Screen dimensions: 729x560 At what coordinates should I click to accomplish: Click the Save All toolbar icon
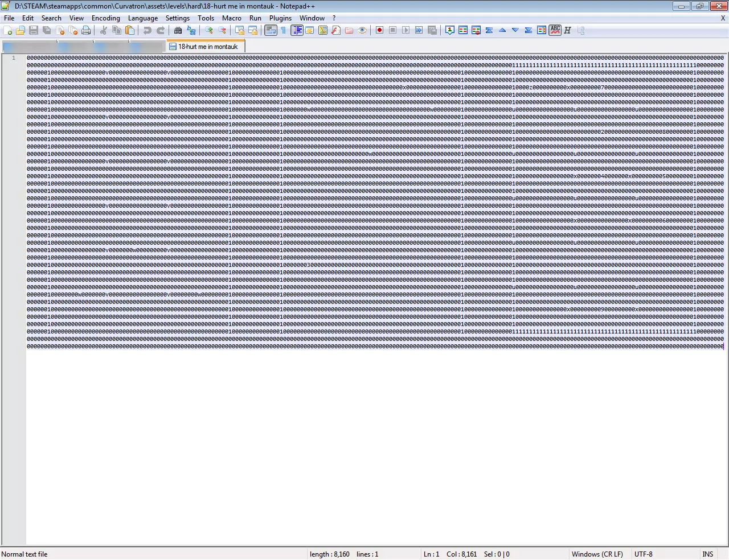tap(47, 30)
